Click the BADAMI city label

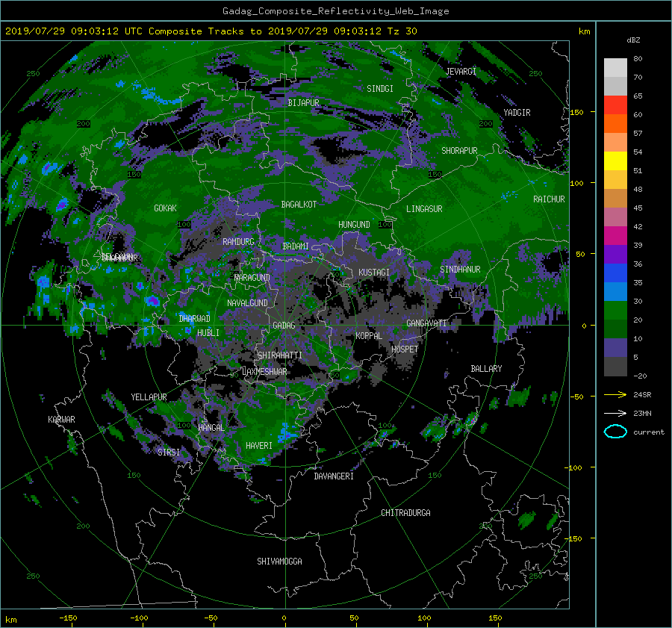[296, 246]
